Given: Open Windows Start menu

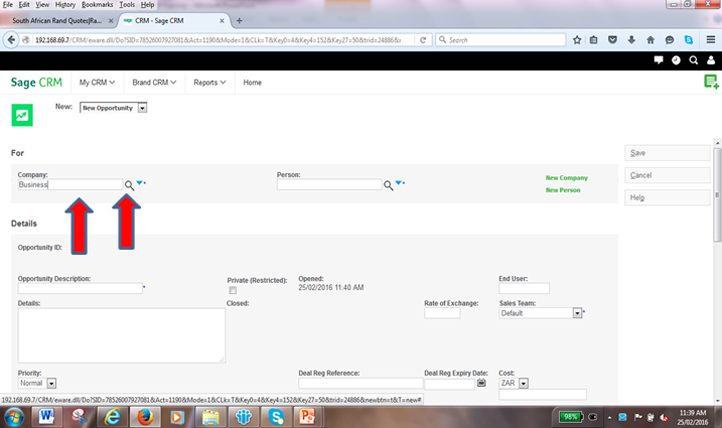Looking at the screenshot, I should pos(14,417).
